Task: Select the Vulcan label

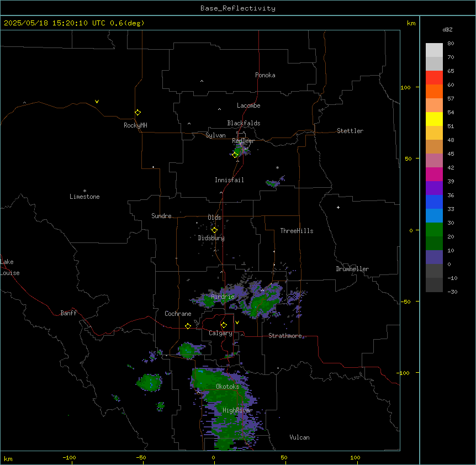Action: tap(299, 437)
